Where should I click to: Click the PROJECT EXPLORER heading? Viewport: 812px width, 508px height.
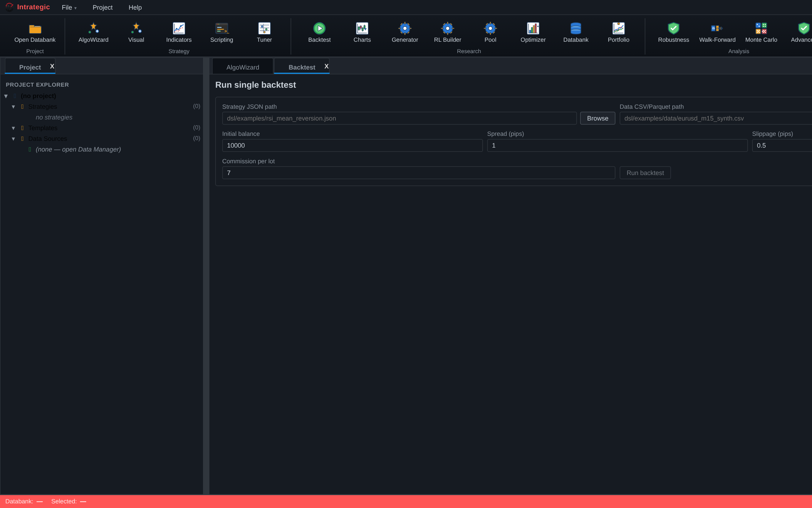point(37,85)
